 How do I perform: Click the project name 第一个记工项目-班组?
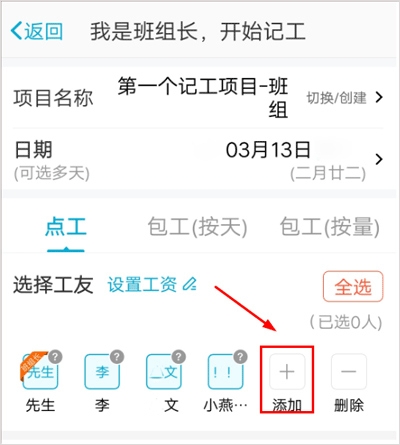pyautogui.click(x=203, y=98)
